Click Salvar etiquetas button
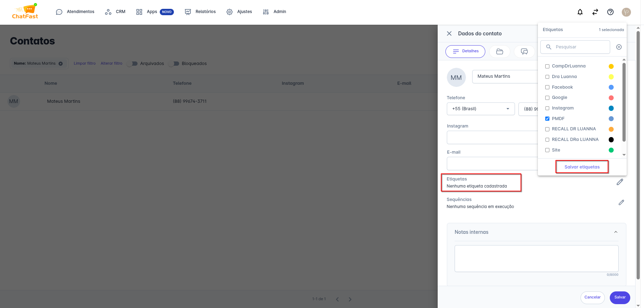644x308 pixels. [582, 167]
